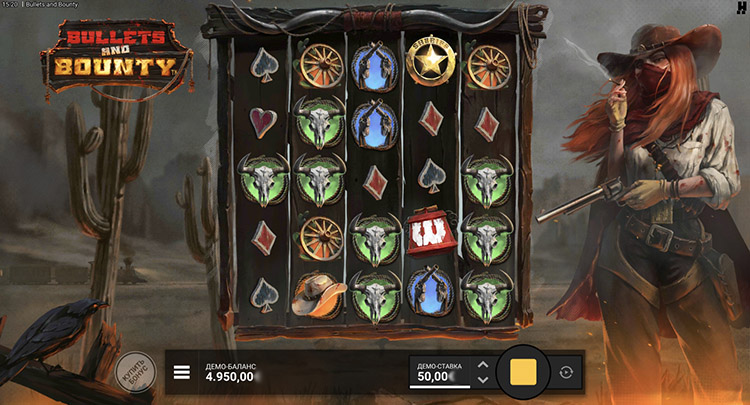Click the bull skull in first reel
The height and width of the screenshot is (405, 750).
click(264, 179)
